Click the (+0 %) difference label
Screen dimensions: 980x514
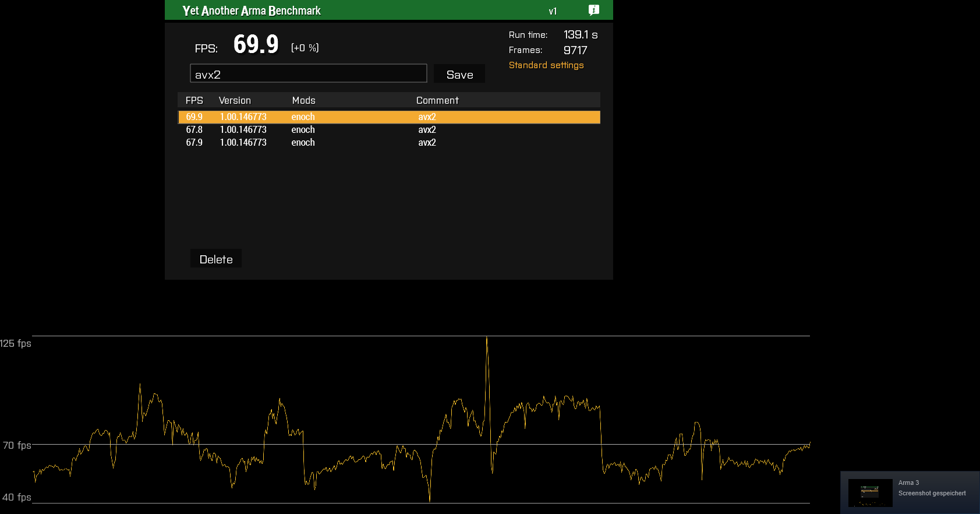305,48
